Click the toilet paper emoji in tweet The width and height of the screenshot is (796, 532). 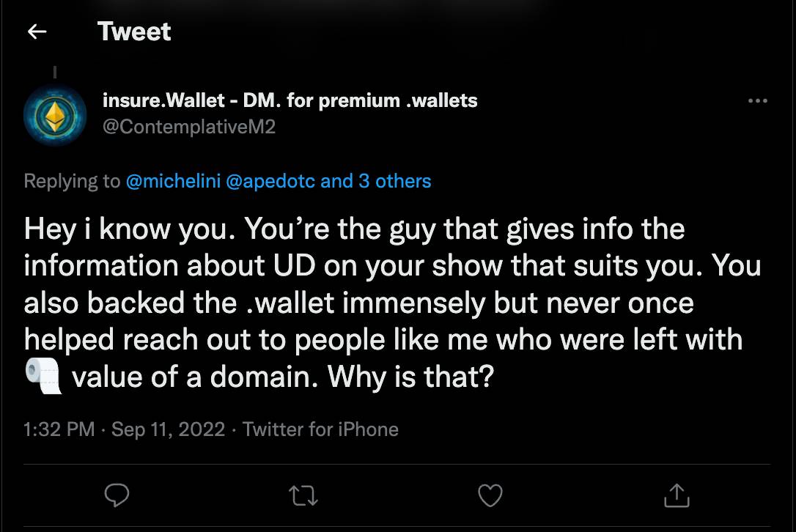click(43, 377)
